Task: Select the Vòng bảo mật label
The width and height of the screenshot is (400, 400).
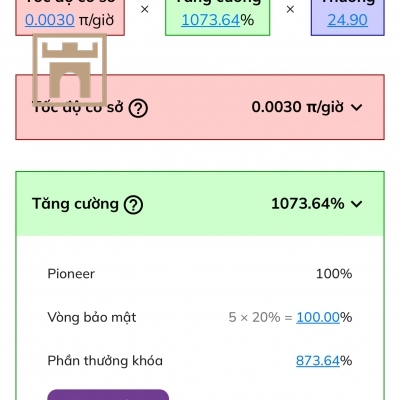Action: (x=92, y=317)
